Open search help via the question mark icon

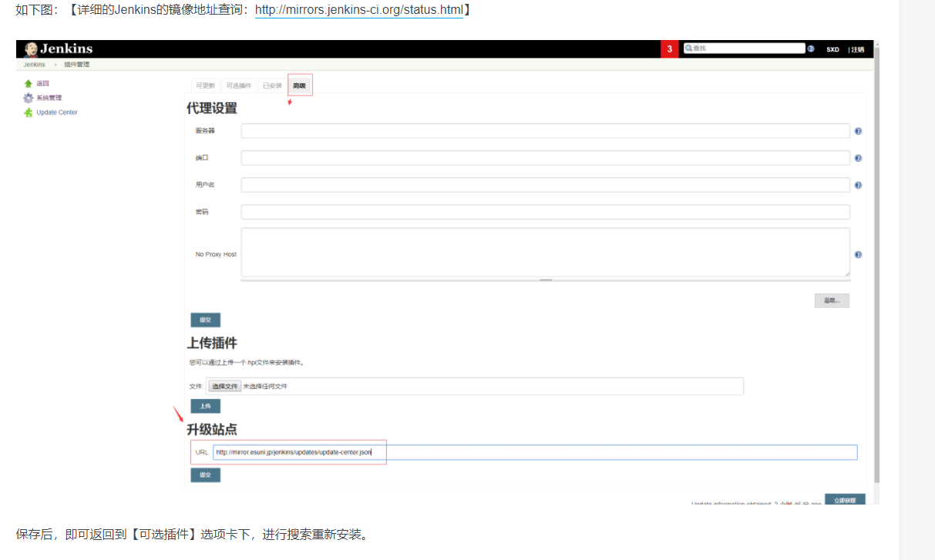pos(810,48)
